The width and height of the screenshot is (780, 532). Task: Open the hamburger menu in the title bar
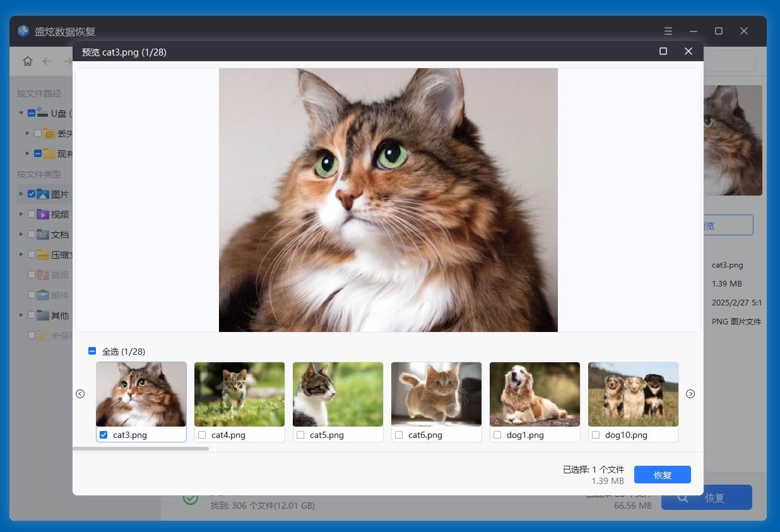tap(668, 31)
